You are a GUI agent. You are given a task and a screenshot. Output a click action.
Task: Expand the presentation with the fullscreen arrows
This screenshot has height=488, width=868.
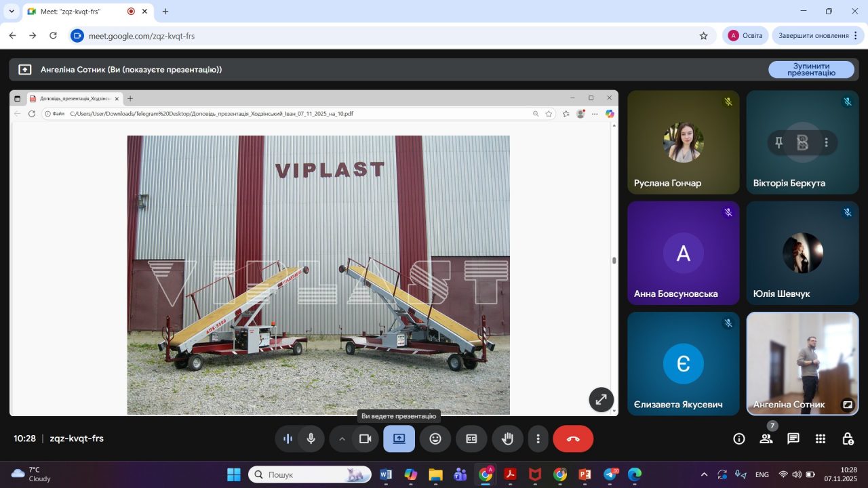point(601,400)
